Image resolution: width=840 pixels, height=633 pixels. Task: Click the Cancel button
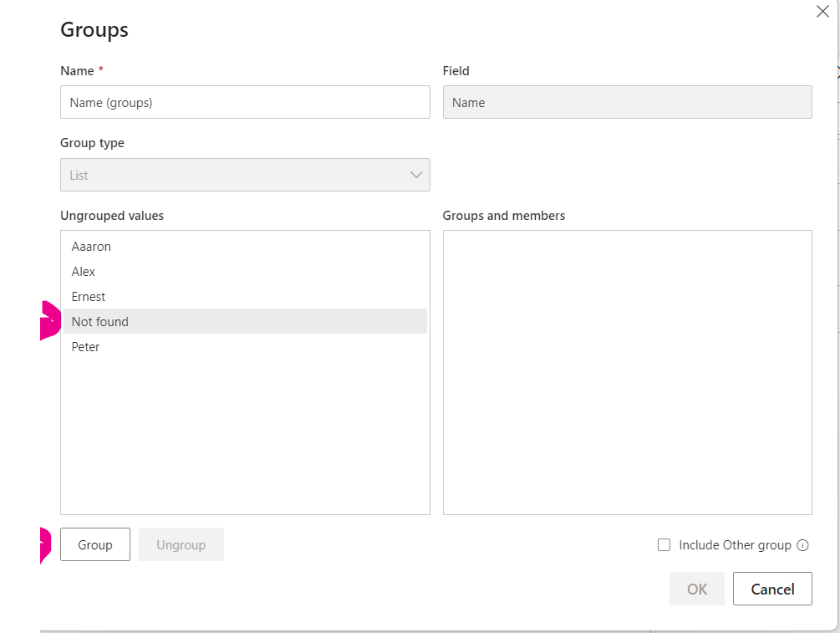(x=772, y=589)
